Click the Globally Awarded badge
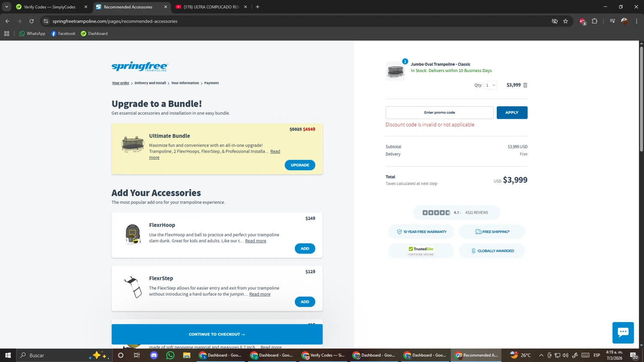 pos(492,251)
